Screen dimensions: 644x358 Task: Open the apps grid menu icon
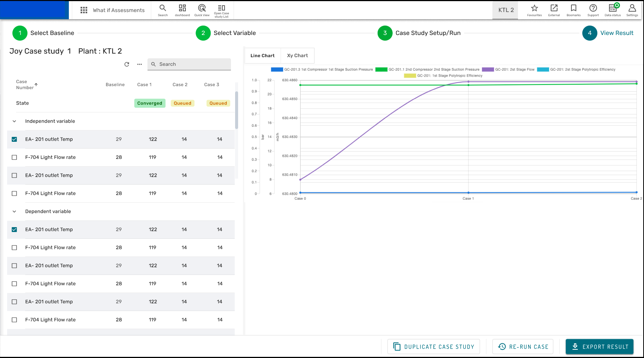click(x=84, y=10)
